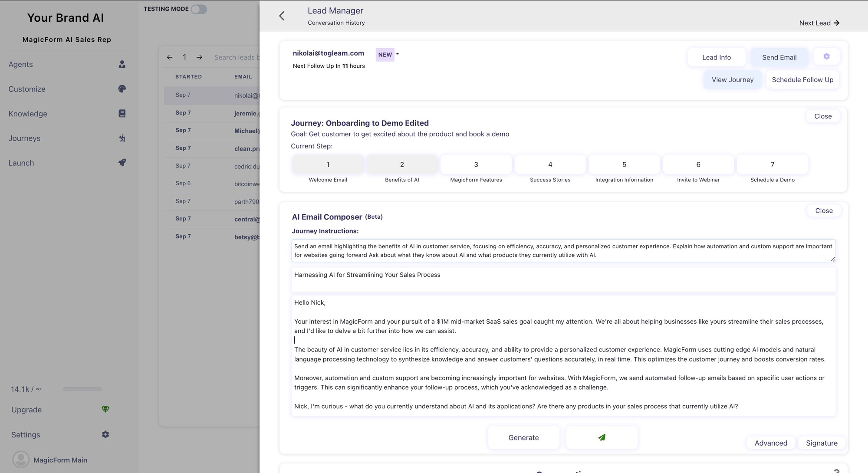
Task: Click the Upgrade link in sidebar
Action: pos(26,410)
